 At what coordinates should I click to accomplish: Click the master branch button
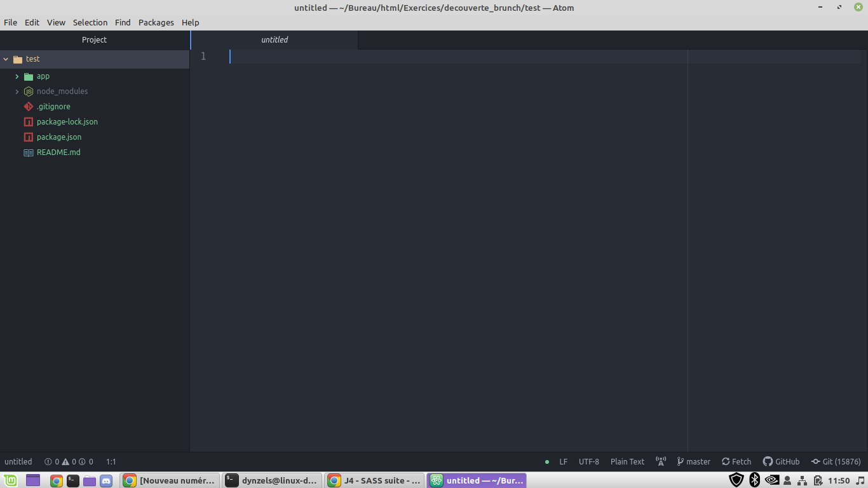pos(694,462)
